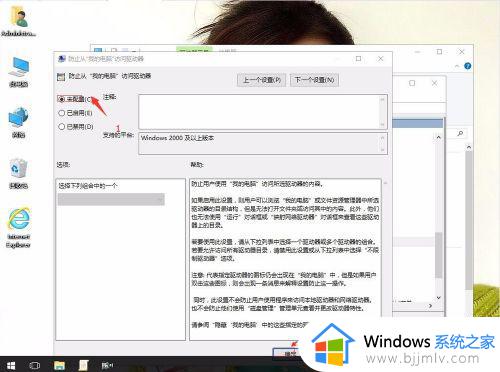Click background list scroll down arrow
Screen dimensions: 500x372
[x=439, y=297]
